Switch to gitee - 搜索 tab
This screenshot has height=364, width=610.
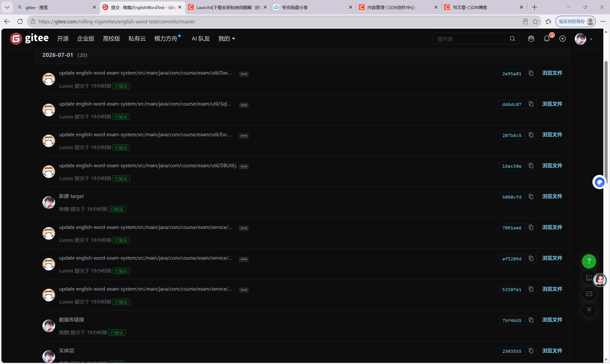56,7
